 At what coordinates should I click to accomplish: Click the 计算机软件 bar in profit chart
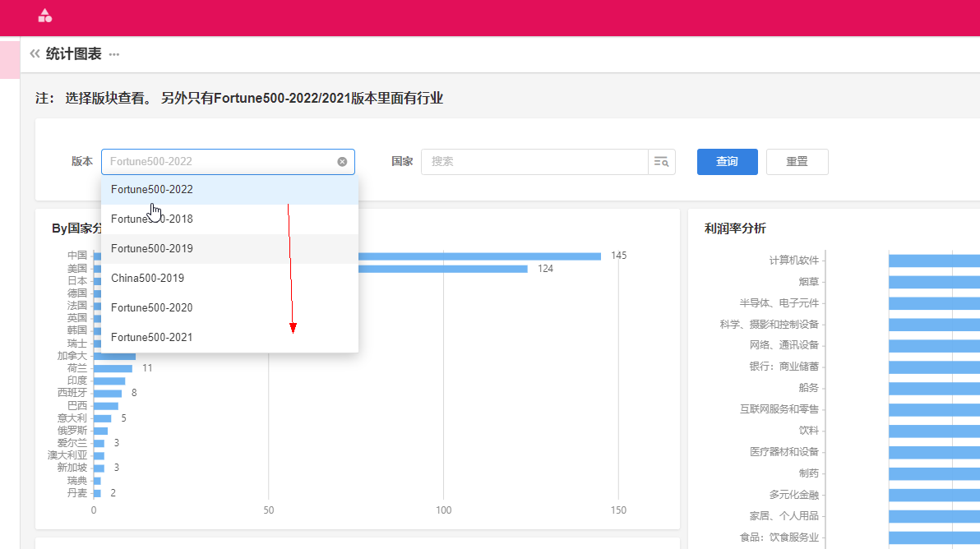(x=933, y=261)
